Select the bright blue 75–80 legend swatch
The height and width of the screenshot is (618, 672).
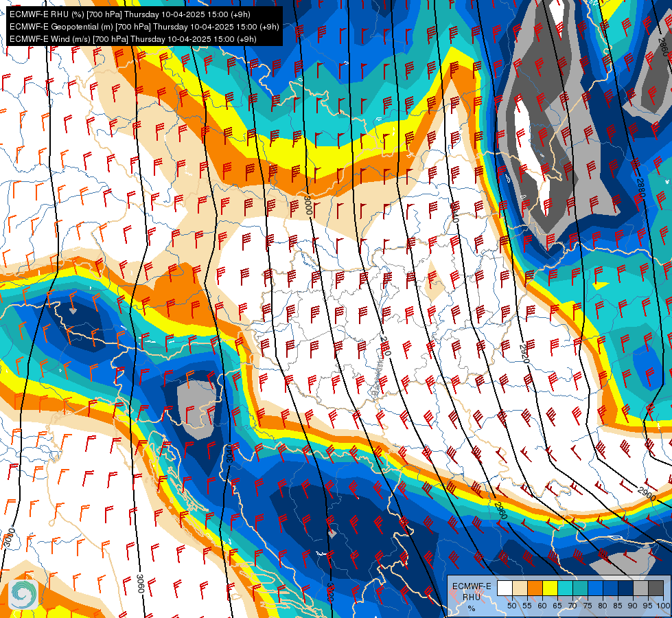[x=596, y=588]
